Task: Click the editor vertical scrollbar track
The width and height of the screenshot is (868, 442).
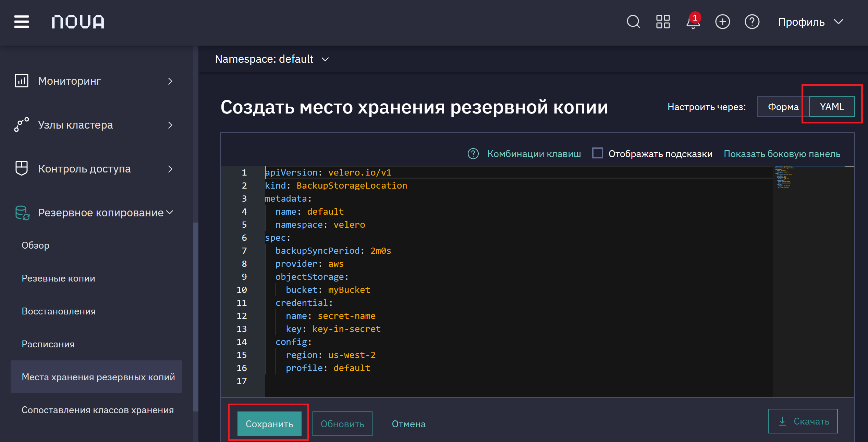Action: pyautogui.click(x=849, y=281)
